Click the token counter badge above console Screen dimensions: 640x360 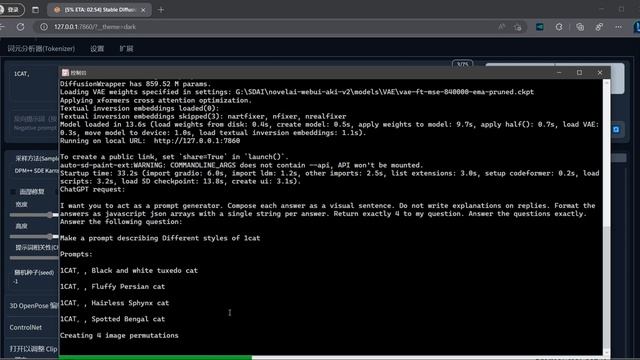tap(462, 64)
